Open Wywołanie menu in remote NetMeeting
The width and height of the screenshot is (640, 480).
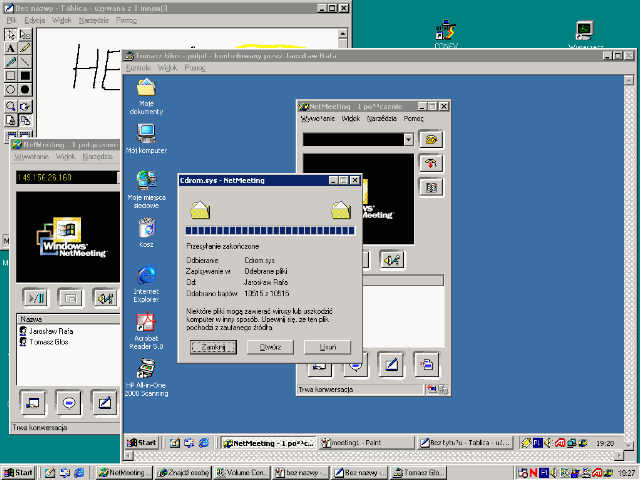318,118
